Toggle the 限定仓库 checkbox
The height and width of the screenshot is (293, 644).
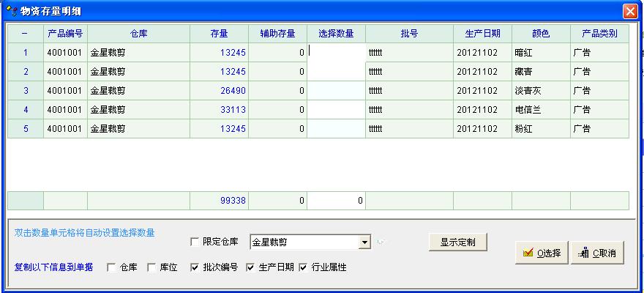coord(195,242)
